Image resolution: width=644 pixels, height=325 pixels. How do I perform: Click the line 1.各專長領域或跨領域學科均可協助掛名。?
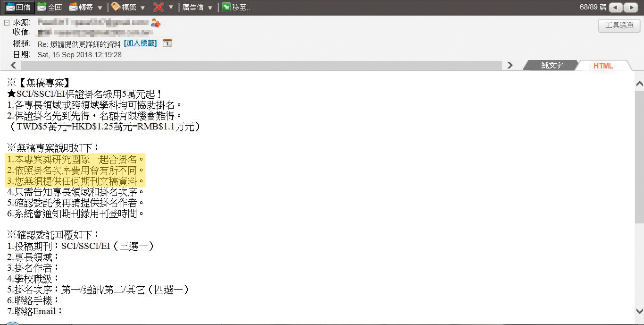pos(95,105)
